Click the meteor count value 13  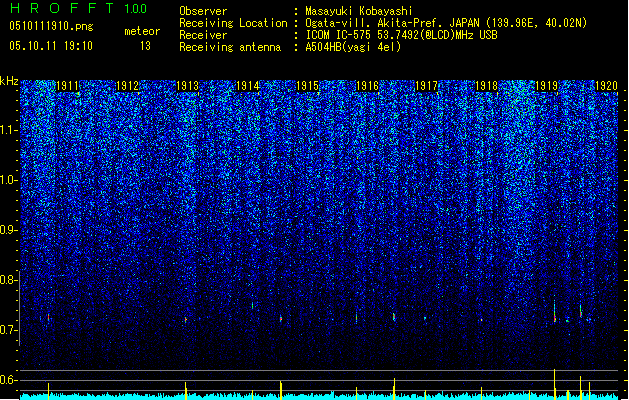(145, 46)
